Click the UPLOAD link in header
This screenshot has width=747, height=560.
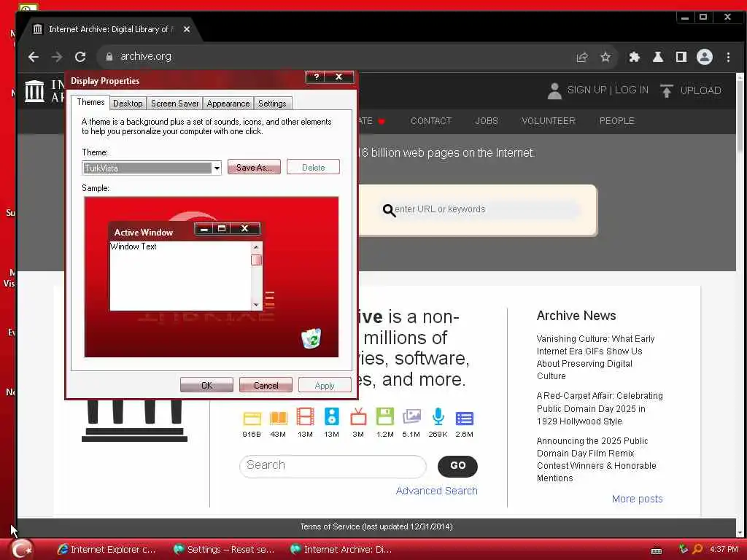pyautogui.click(x=700, y=90)
